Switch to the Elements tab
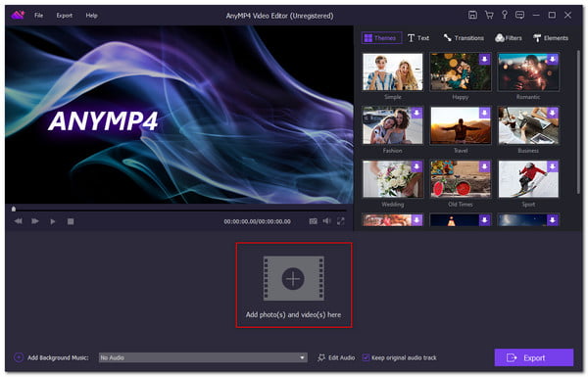This screenshot has width=588, height=377. tap(551, 38)
